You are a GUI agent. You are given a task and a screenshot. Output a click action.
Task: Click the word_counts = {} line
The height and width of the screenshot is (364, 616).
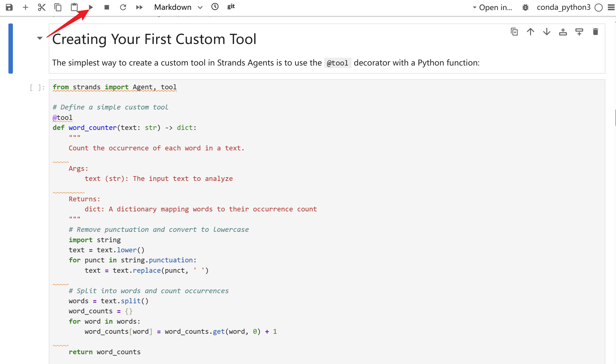click(101, 311)
